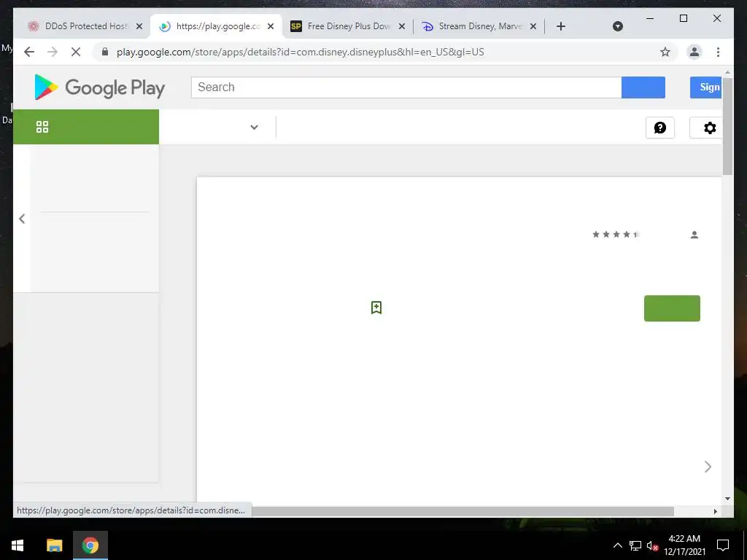Click the network tray icon

(635, 545)
